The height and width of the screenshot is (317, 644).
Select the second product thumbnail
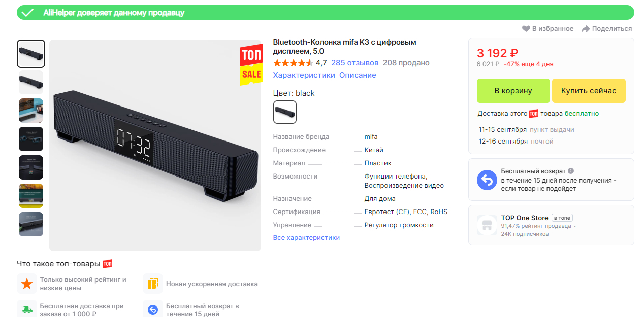tap(31, 82)
